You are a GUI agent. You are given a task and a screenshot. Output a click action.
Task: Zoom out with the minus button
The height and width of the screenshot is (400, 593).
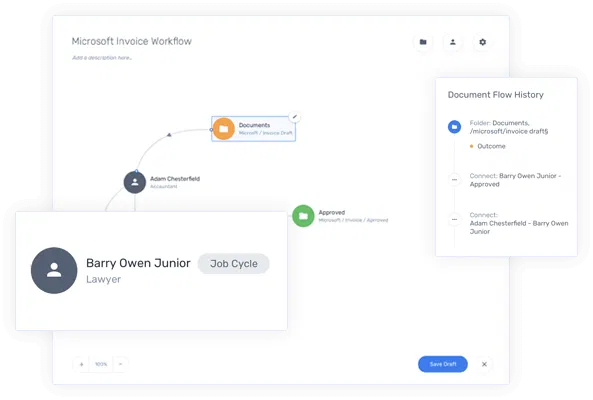121,364
